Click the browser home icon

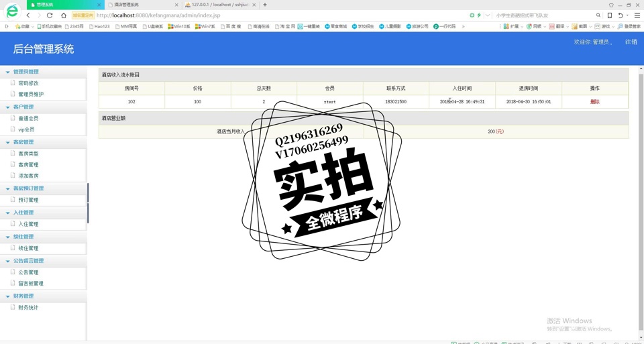tap(63, 15)
